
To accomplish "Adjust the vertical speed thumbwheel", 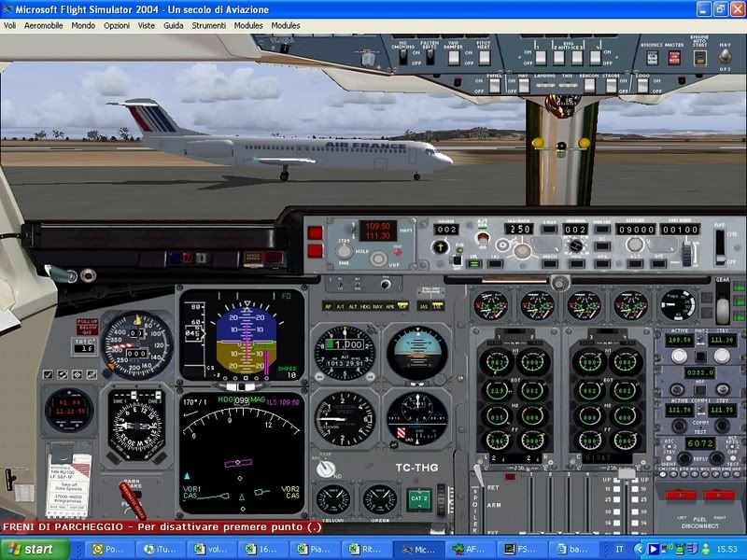I will tap(686, 254).
